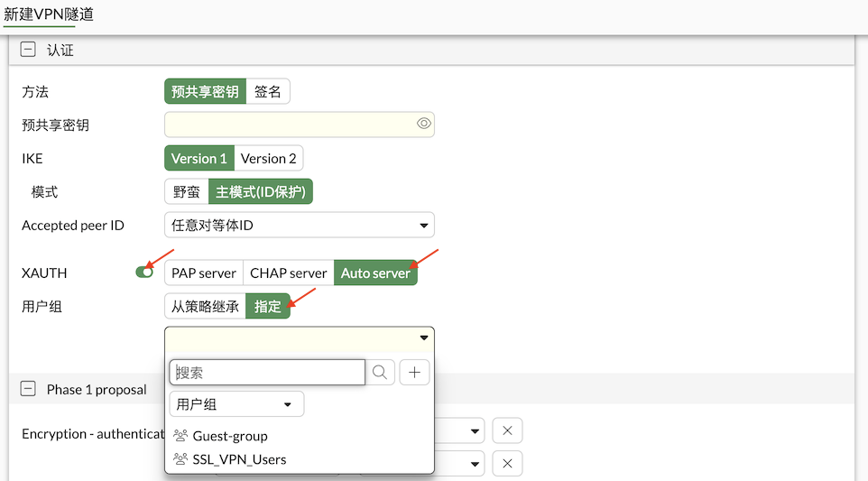Open Accepted peer ID dropdown

pyautogui.click(x=299, y=226)
